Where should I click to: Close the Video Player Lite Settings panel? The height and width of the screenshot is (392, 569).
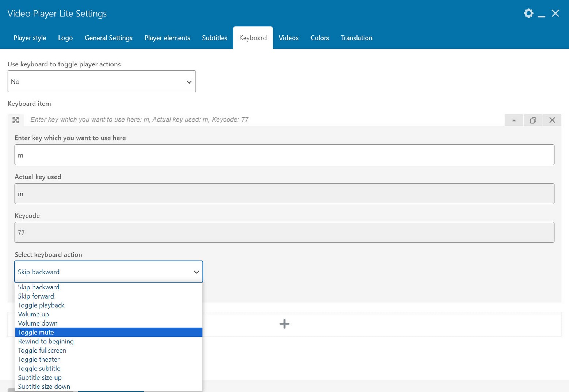click(x=555, y=14)
